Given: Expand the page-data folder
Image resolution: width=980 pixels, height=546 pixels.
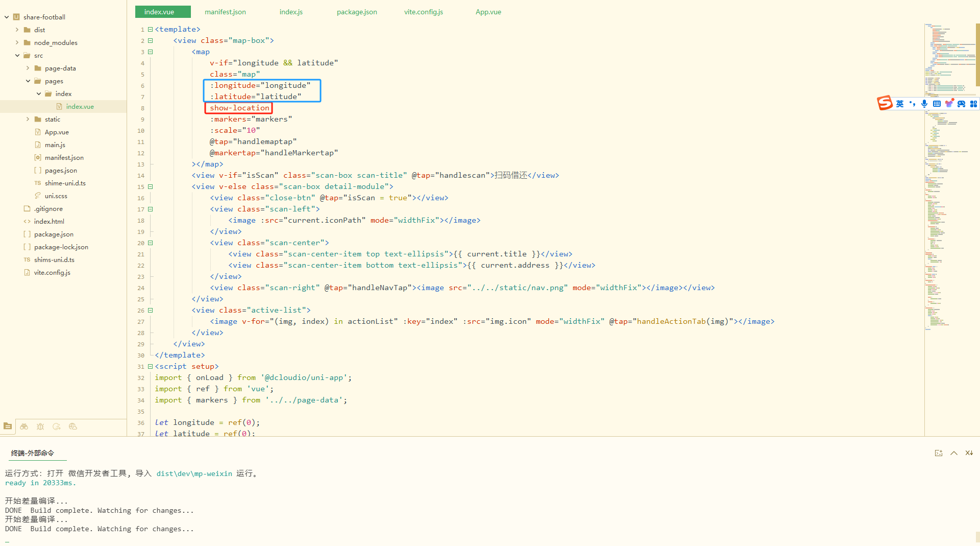Looking at the screenshot, I should 28,68.
